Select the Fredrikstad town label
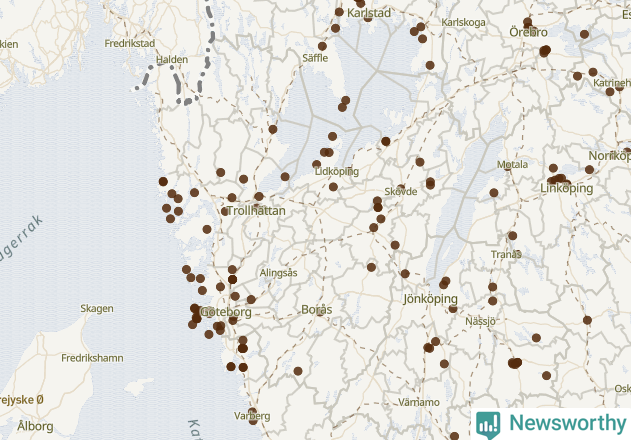 (x=130, y=43)
